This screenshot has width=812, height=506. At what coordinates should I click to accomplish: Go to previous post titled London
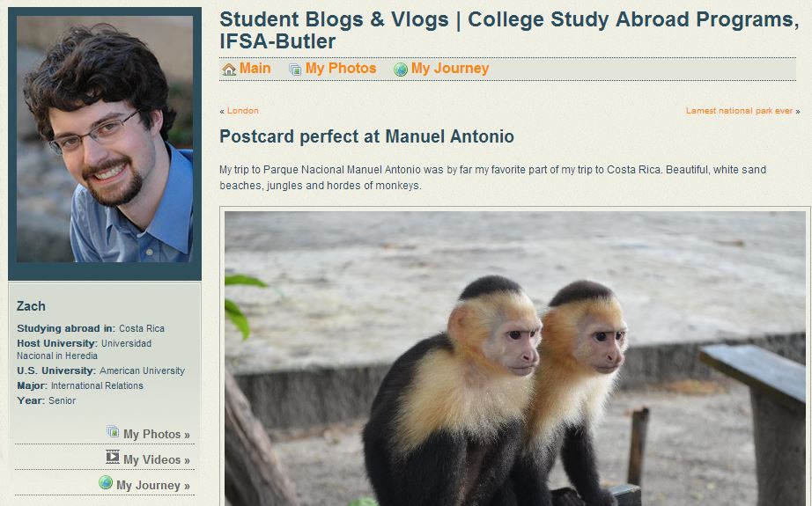[x=243, y=111]
